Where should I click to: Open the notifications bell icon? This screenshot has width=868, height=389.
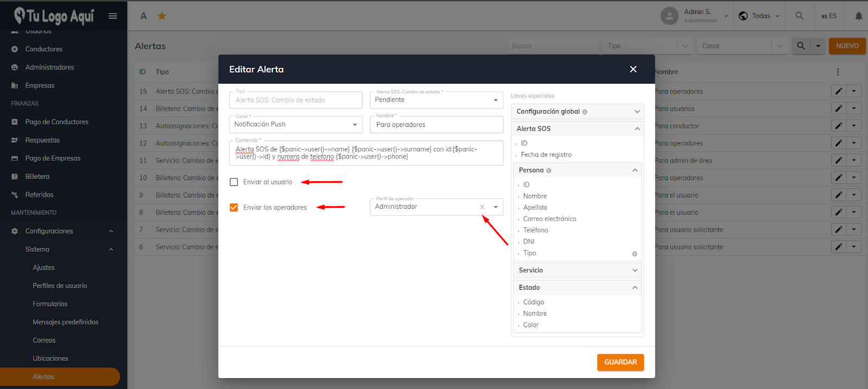coord(859,16)
